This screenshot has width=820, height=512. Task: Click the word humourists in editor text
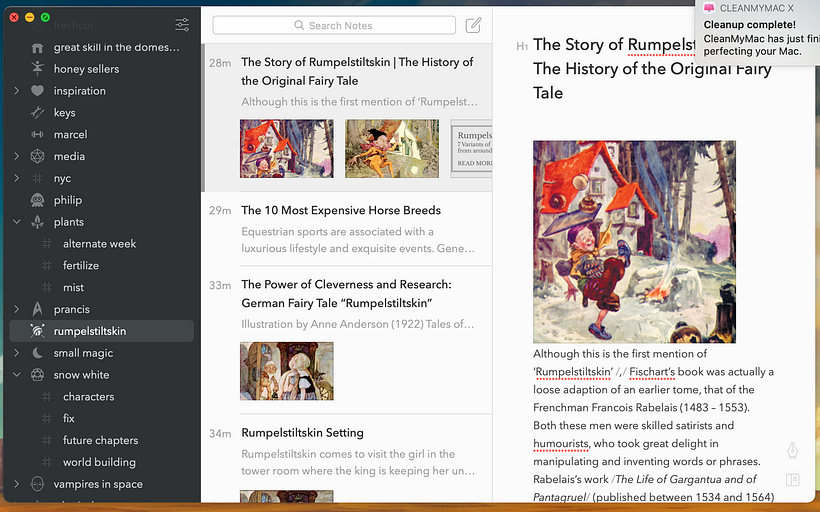561,443
